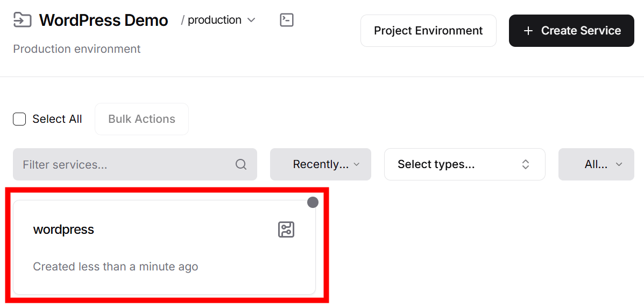Click the Select All label text
Screen dimensions: 644x306
tap(57, 119)
